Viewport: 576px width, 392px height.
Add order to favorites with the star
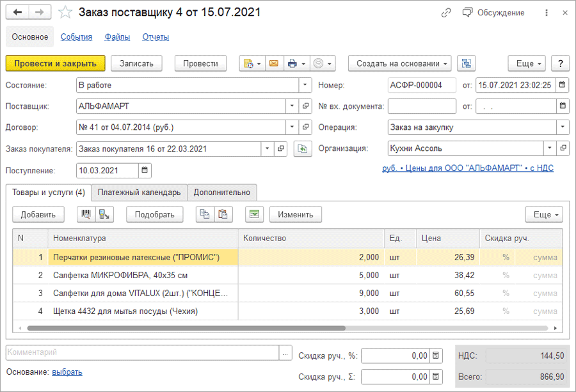click(65, 12)
